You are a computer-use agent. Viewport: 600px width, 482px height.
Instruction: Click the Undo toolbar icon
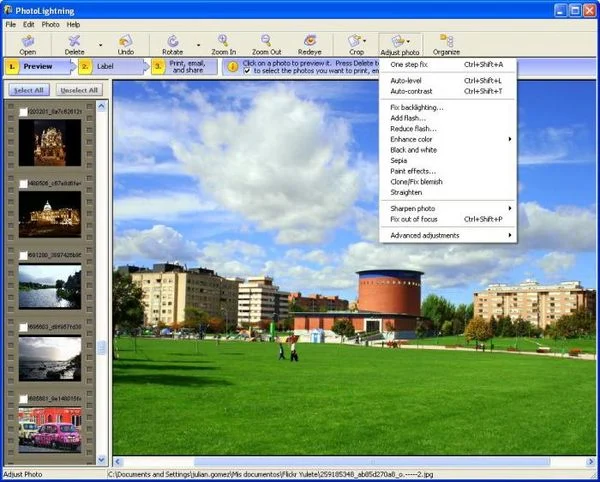(x=126, y=41)
